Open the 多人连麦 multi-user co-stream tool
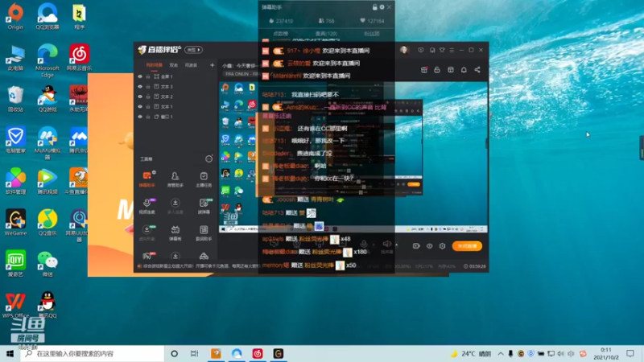The width and height of the screenshot is (644, 362). point(175,206)
